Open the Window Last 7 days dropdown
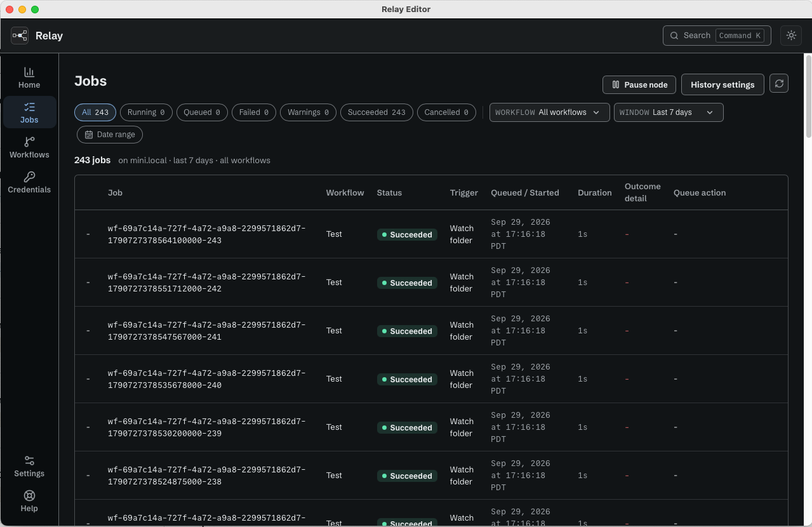Screen dimensions: 812x527 tap(669, 112)
